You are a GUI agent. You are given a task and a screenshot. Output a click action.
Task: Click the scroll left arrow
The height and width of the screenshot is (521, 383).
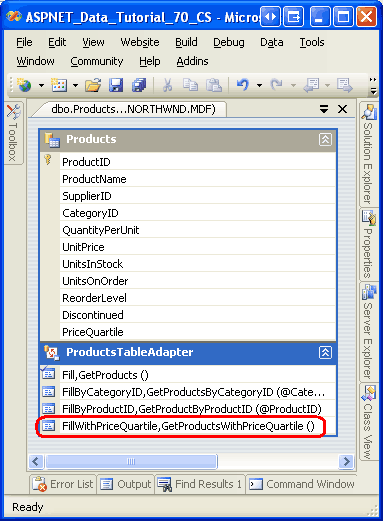(x=36, y=462)
